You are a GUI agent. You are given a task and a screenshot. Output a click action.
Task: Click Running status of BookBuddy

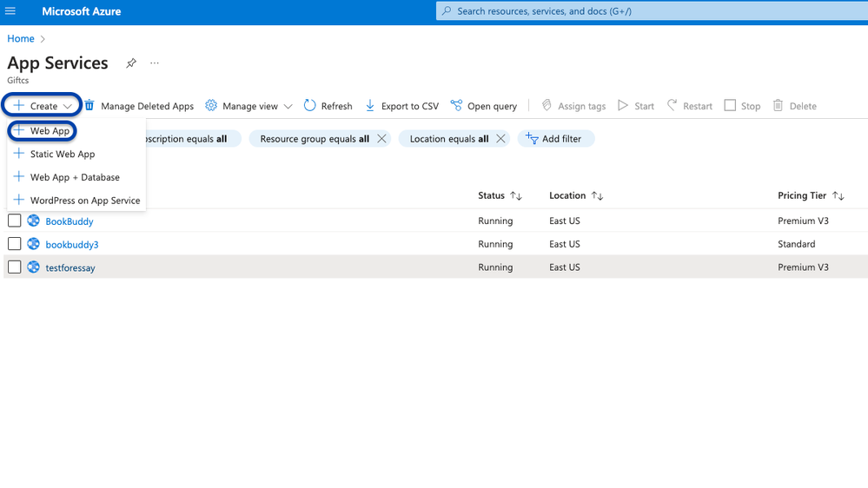(x=495, y=221)
